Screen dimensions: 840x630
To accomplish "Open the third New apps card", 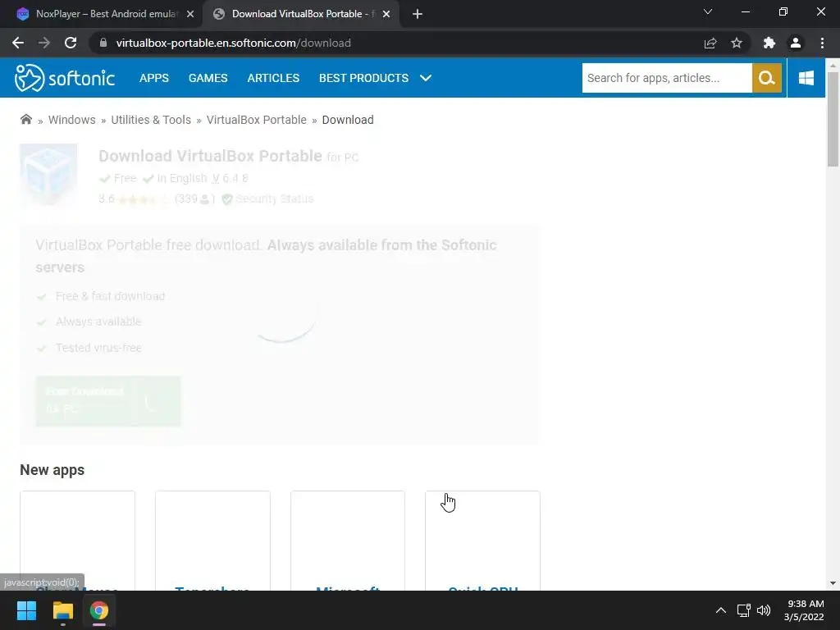I will pos(348,541).
